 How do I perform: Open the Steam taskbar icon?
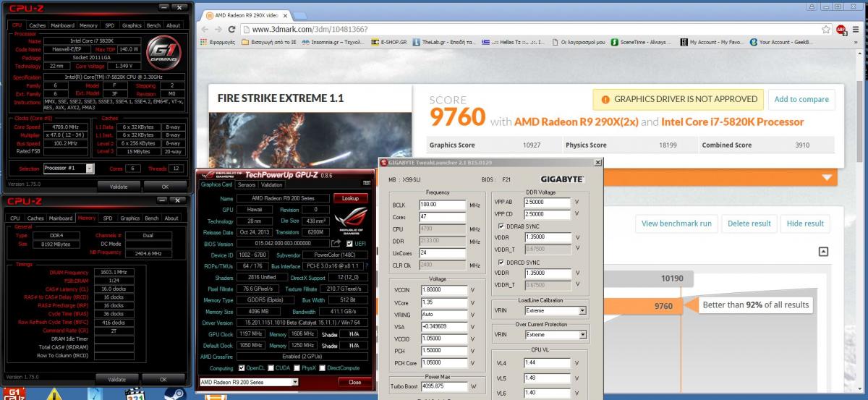[174, 394]
